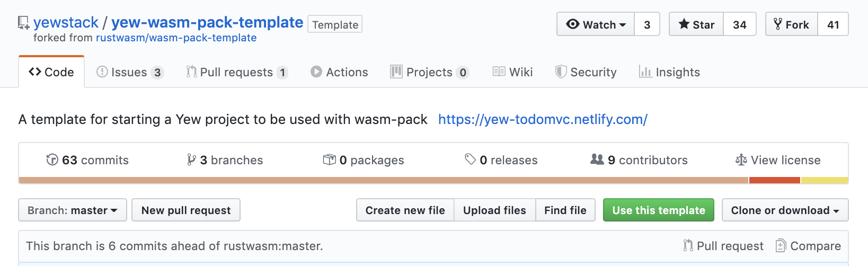Click New pull request button
Screen dimensions: 868x266
[x=186, y=210]
